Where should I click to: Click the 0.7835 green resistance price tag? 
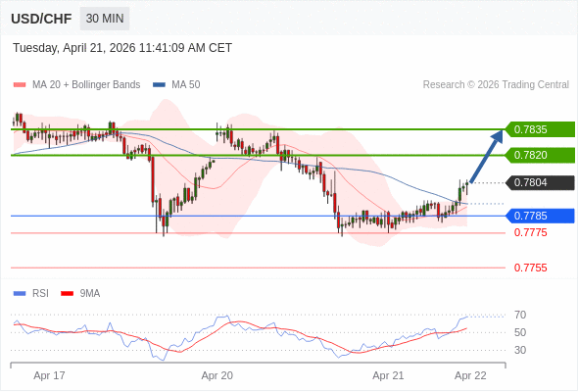click(x=540, y=129)
